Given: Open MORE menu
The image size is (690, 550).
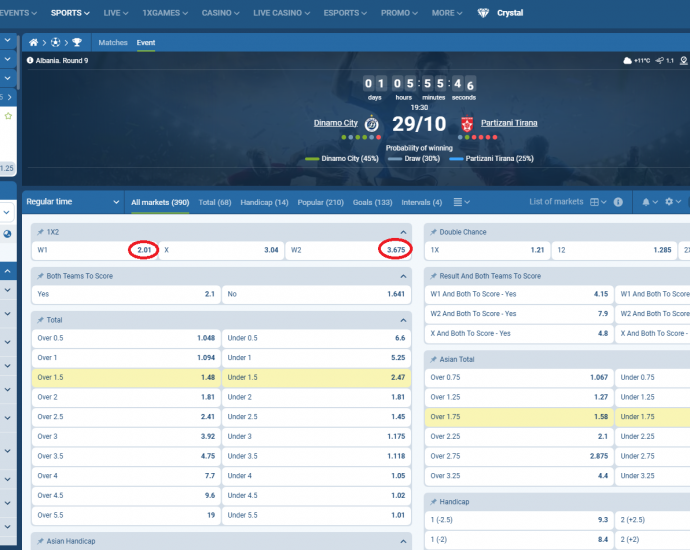Looking at the screenshot, I should coord(447,13).
